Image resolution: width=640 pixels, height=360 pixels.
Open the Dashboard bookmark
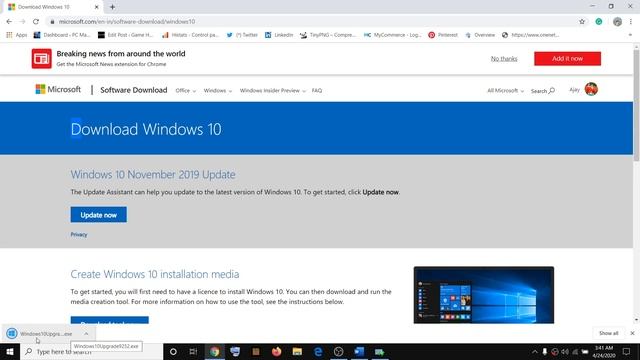[62, 35]
